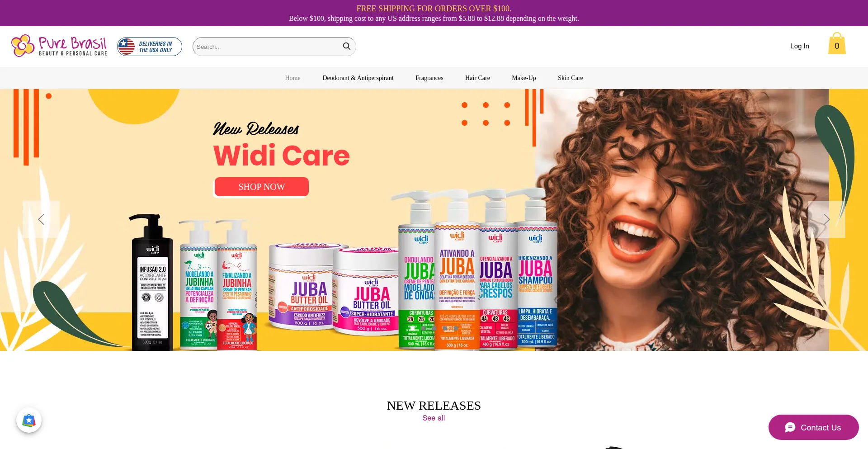Follow the See all link
868x449 pixels.
[x=434, y=418]
